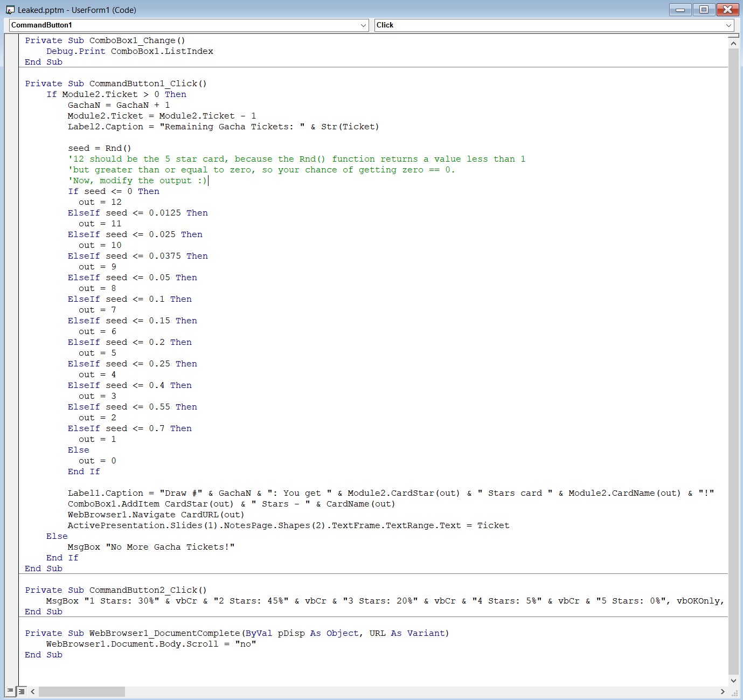Switch to Procedure View button

(10, 691)
